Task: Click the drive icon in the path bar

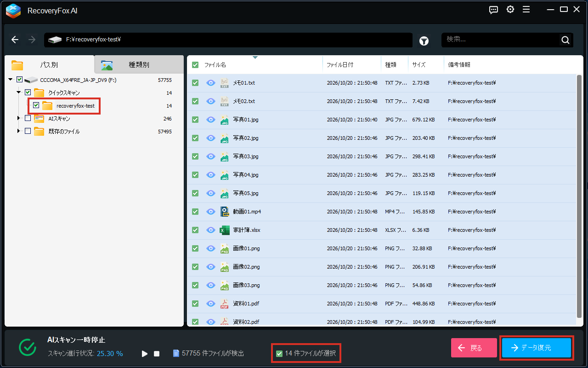Action: pos(55,40)
